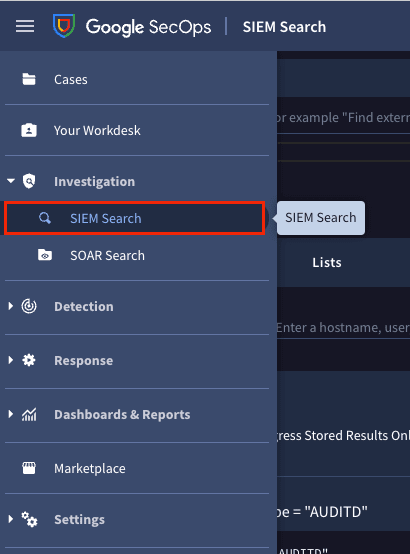Click the Response gear icon
This screenshot has width=410, height=554.
click(x=29, y=360)
